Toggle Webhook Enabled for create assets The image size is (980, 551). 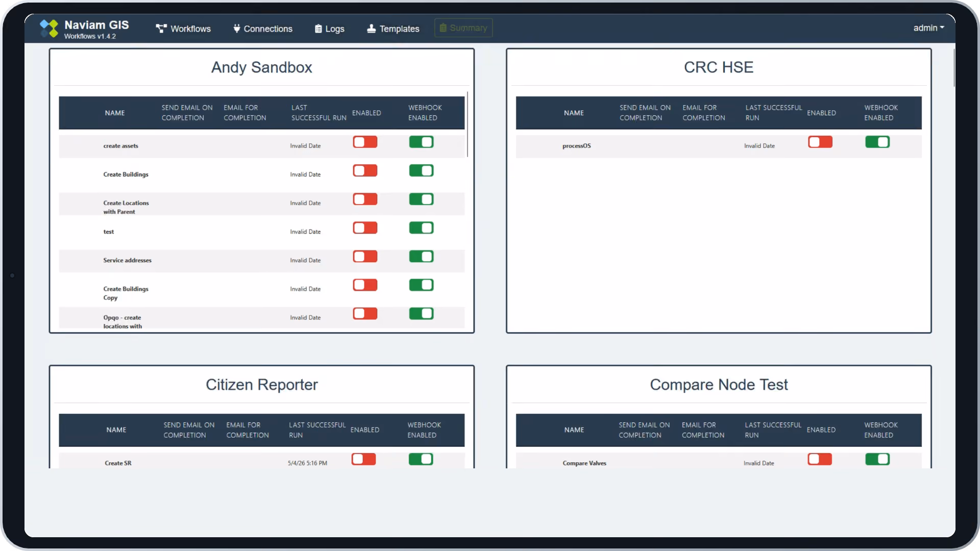pos(421,142)
